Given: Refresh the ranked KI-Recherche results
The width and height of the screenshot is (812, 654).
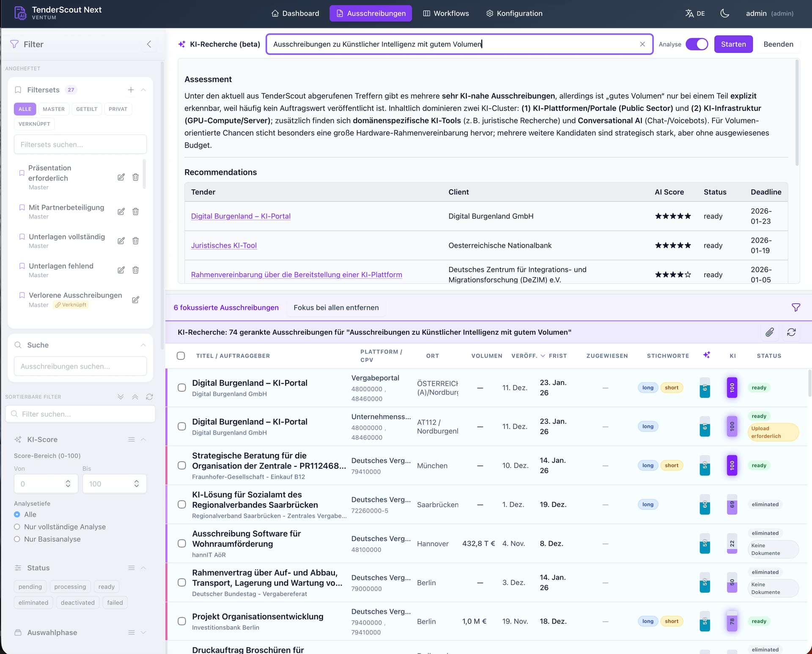Looking at the screenshot, I should (x=791, y=332).
